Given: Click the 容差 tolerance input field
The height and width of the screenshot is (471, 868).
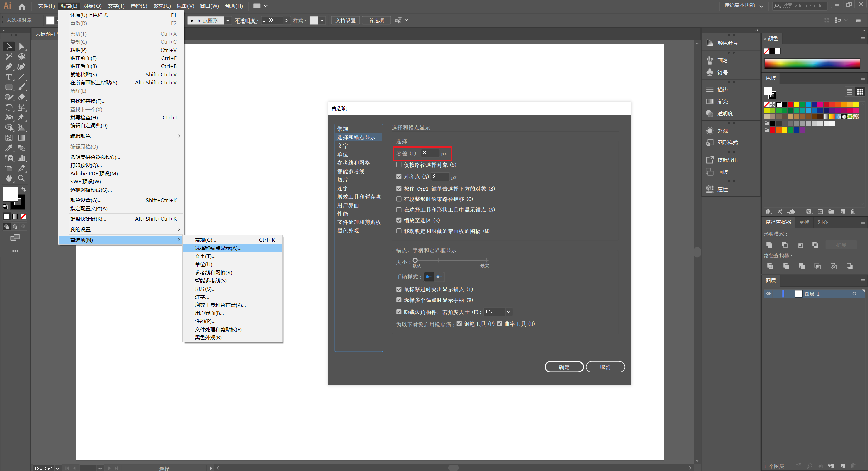Looking at the screenshot, I should coord(430,153).
